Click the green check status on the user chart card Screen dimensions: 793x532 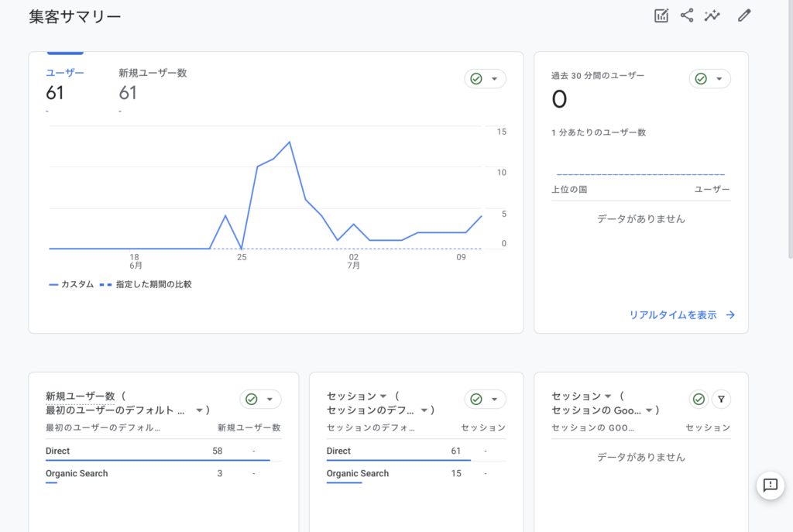tap(476, 79)
